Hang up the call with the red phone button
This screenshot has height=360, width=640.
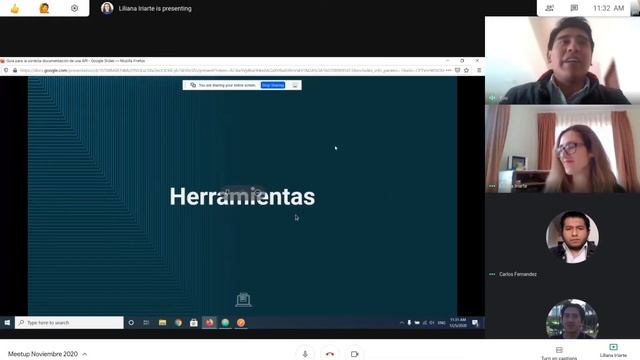[x=330, y=354]
